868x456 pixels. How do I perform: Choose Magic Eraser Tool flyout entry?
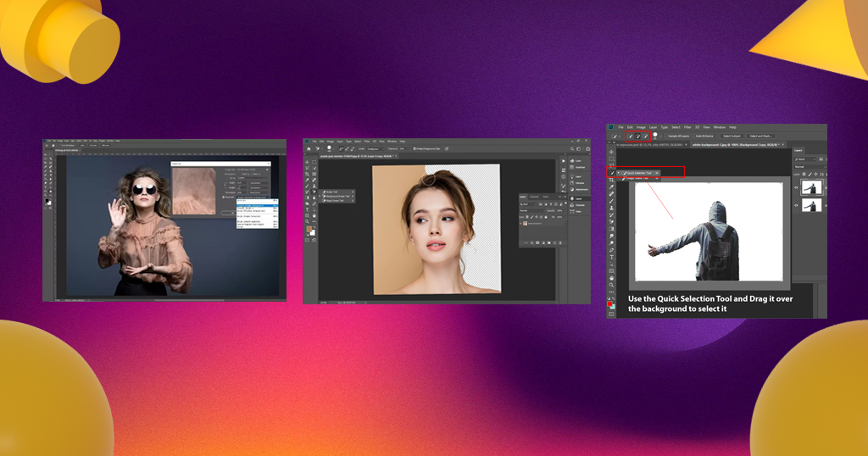[x=336, y=200]
